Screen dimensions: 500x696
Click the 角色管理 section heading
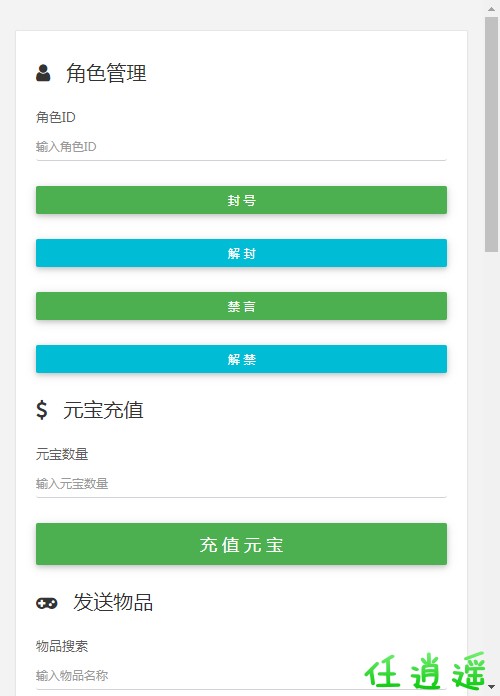(106, 73)
